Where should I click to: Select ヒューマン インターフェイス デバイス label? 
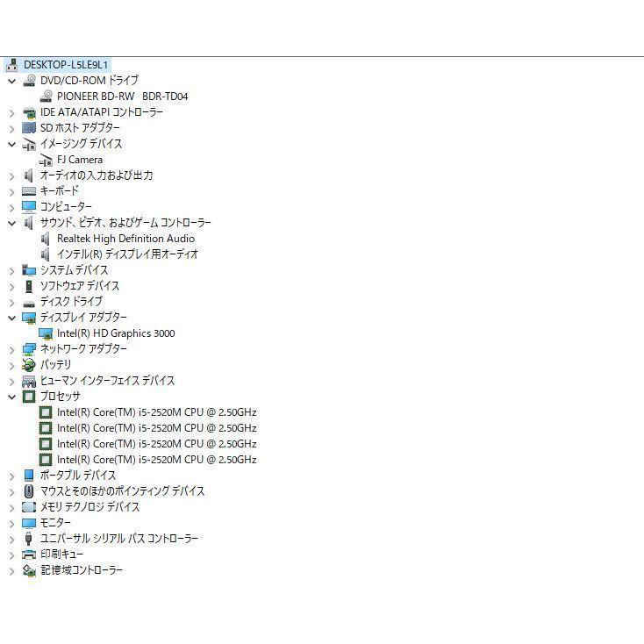107,381
